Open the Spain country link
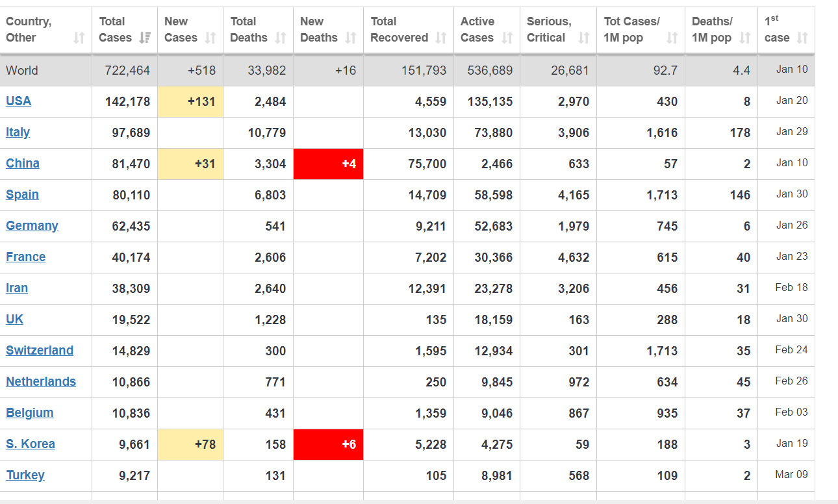Screen dimensions: 838x504 [x=22, y=194]
